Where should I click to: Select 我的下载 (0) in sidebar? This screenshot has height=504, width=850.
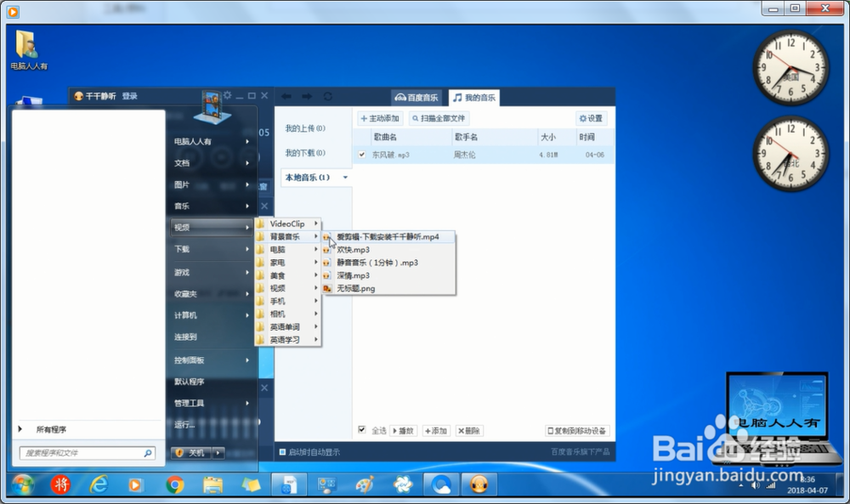(x=305, y=153)
